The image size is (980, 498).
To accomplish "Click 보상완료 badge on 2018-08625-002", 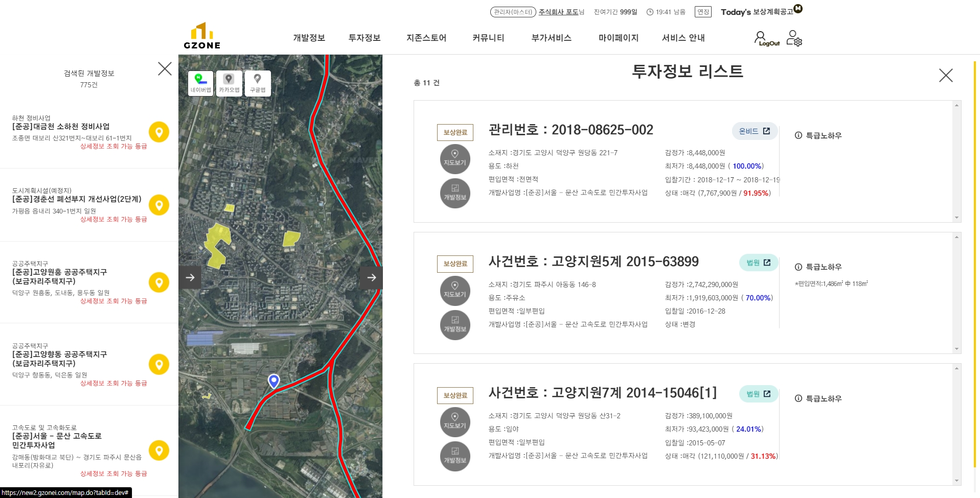I will 455,132.
